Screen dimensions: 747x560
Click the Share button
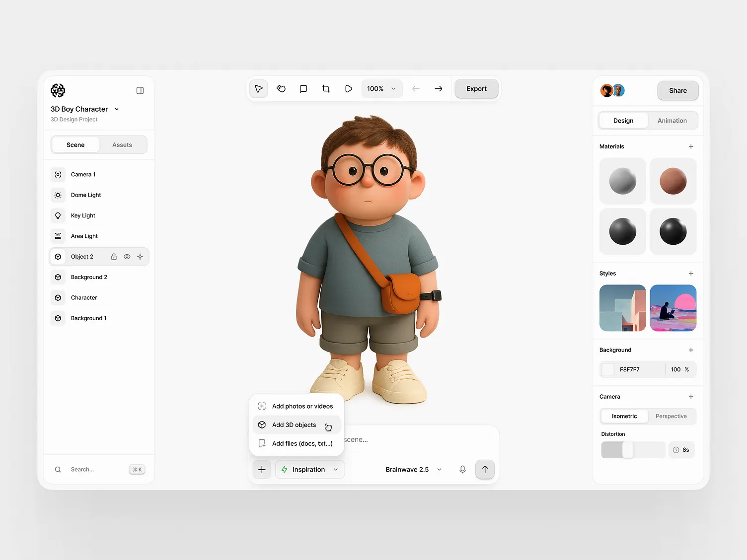tap(677, 90)
